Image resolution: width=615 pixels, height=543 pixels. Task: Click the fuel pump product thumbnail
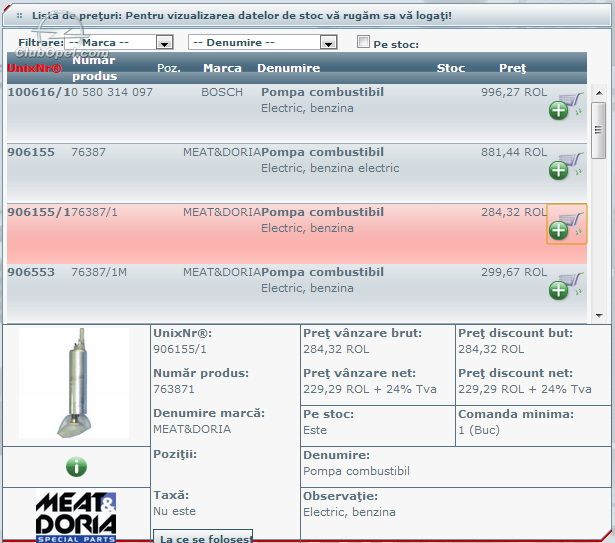(x=75, y=383)
